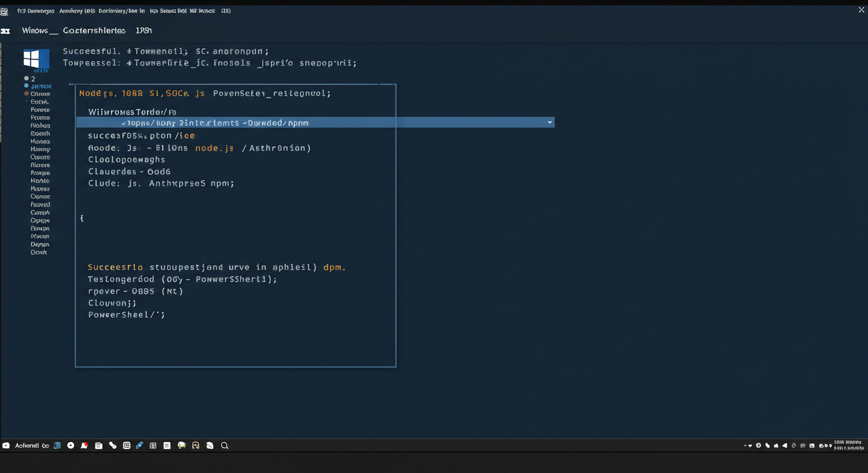868x473 pixels.
Task: Click the white camera-shaped icon at taskbar start
Action: 6,445
